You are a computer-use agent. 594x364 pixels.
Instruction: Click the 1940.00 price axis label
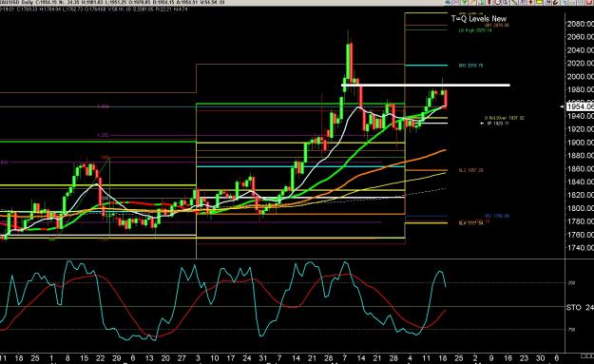[580, 116]
